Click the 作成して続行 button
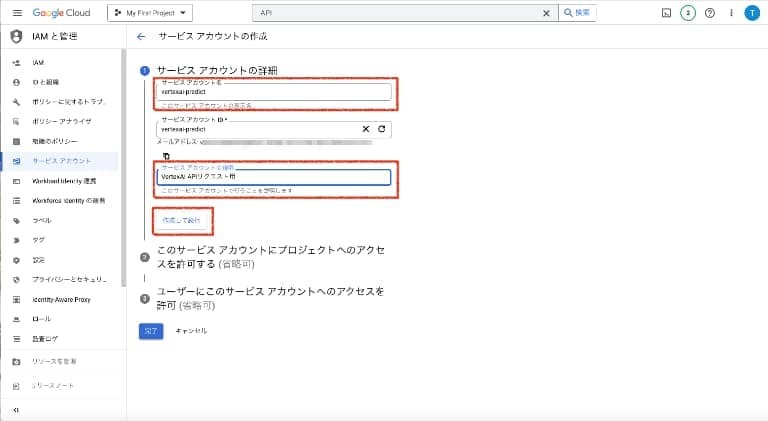 (182, 221)
